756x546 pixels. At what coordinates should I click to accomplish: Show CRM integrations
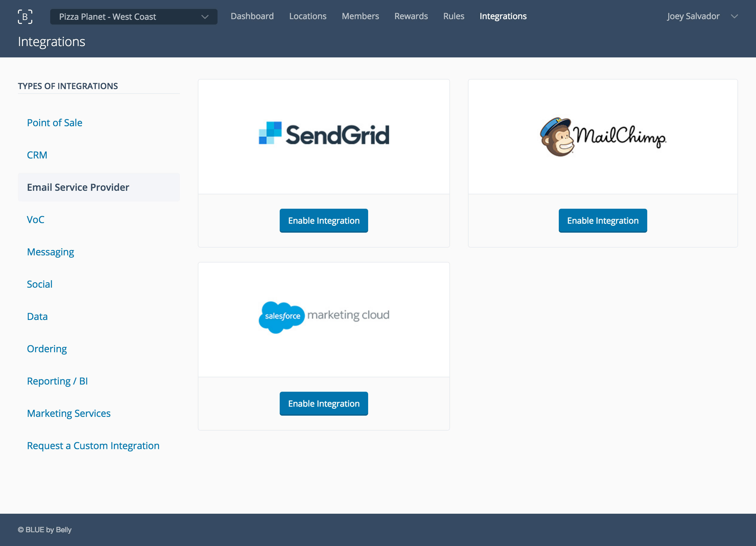pos(37,155)
